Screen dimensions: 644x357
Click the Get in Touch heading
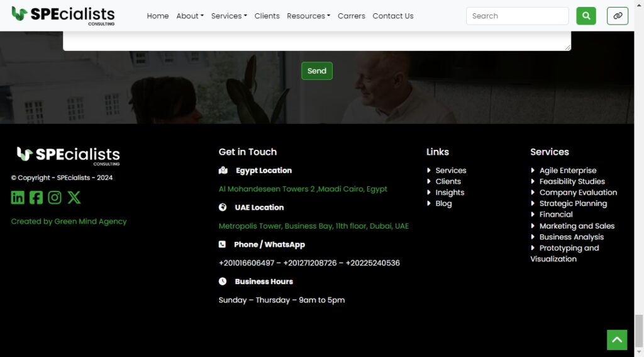248,152
